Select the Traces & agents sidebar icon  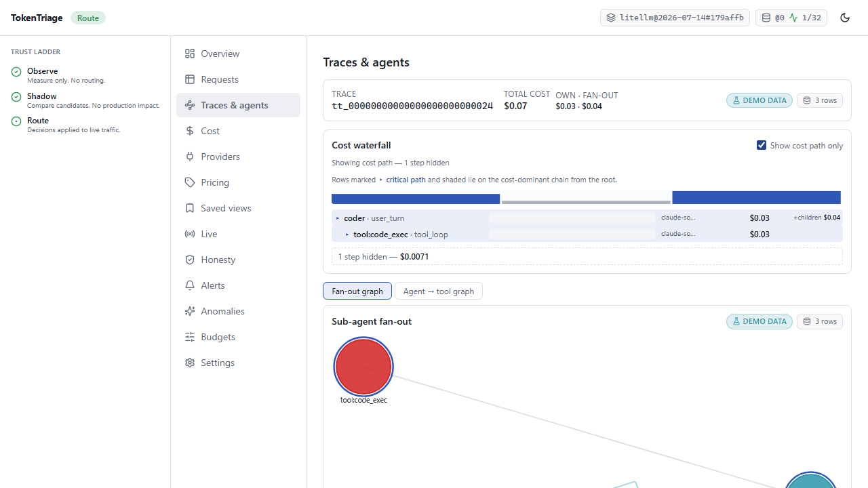point(190,105)
